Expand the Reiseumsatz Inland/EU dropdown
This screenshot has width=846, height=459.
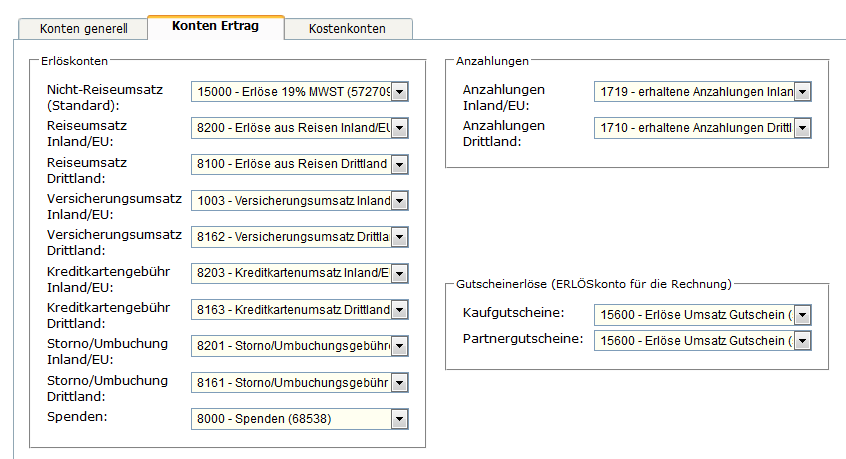(x=399, y=129)
